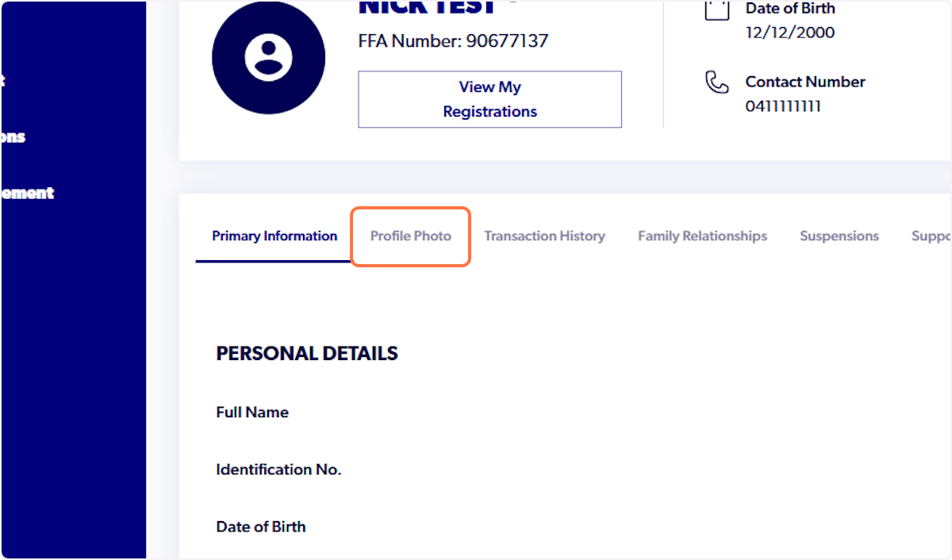Click the Identification No. field label
Viewport: 952px width, 560px height.
(278, 470)
